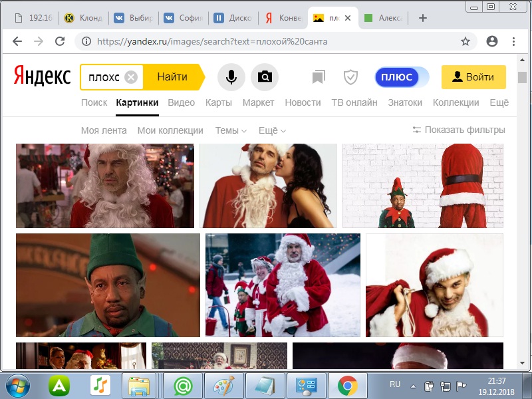Screen dimensions: 532x399
Task: Open the Новости tab
Action: pos(303,102)
